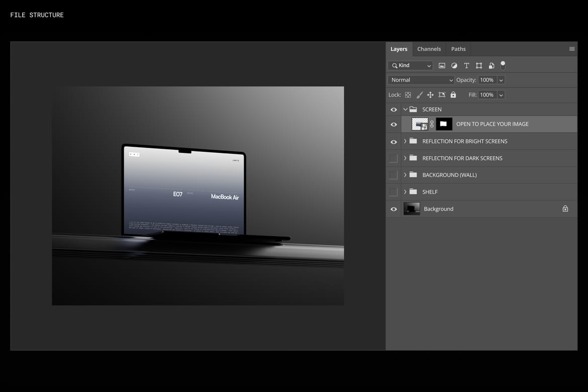Show BACKGROUND (WALL) group

393,175
